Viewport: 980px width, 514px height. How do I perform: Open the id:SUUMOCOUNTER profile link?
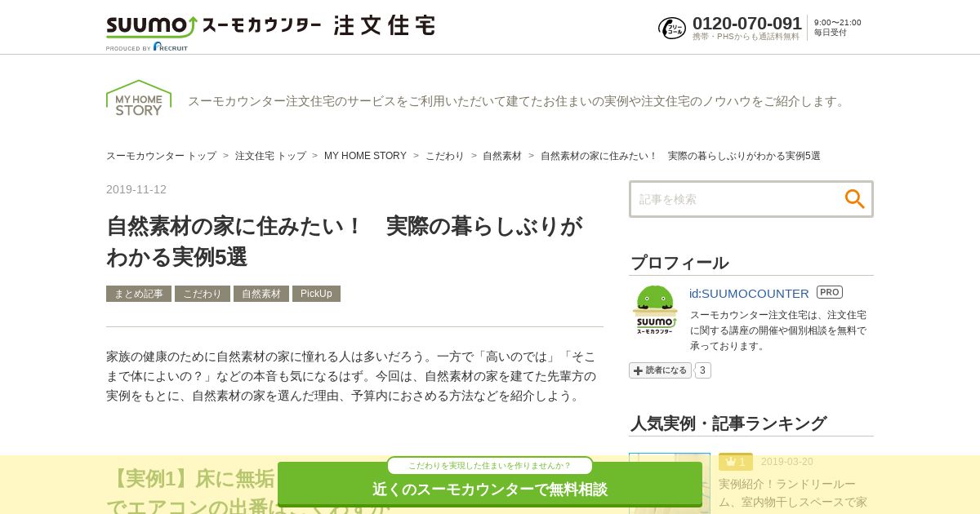(749, 293)
